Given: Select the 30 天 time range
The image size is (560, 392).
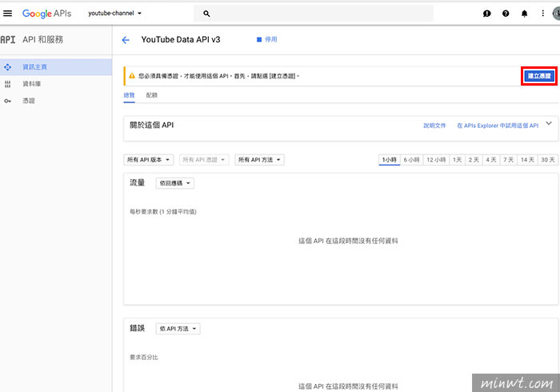Looking at the screenshot, I should click(x=548, y=159).
